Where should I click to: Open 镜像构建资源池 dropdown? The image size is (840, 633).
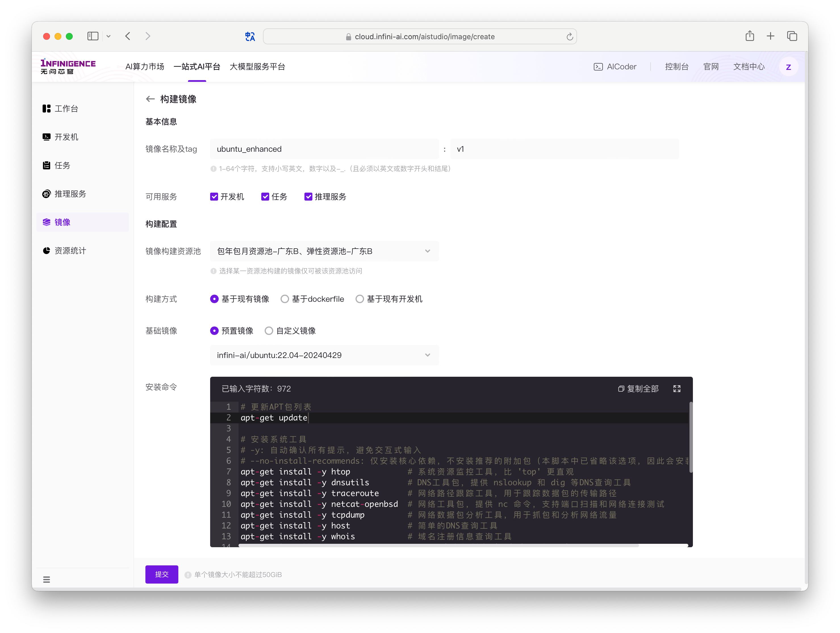click(x=324, y=251)
